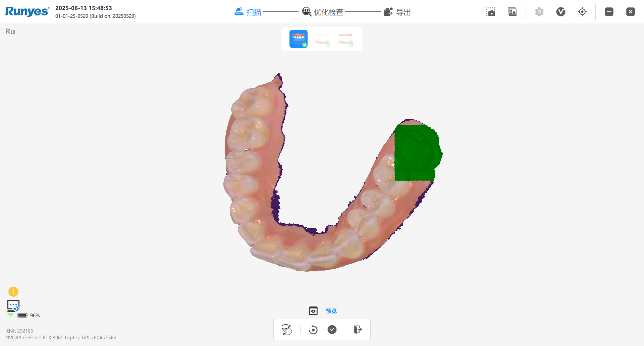Confirm with the checkmark circle icon
The height and width of the screenshot is (346, 644).
tap(332, 330)
